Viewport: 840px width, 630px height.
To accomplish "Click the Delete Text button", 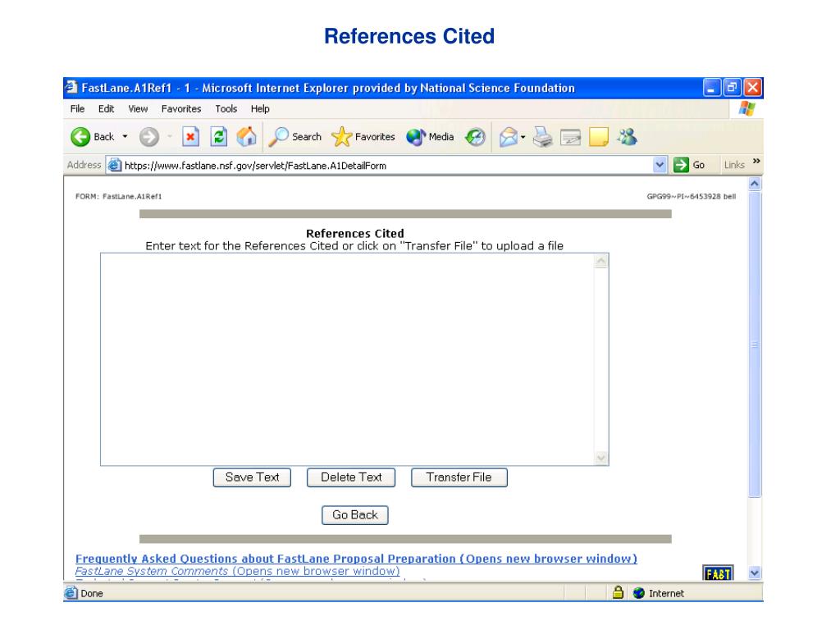I will (351, 477).
